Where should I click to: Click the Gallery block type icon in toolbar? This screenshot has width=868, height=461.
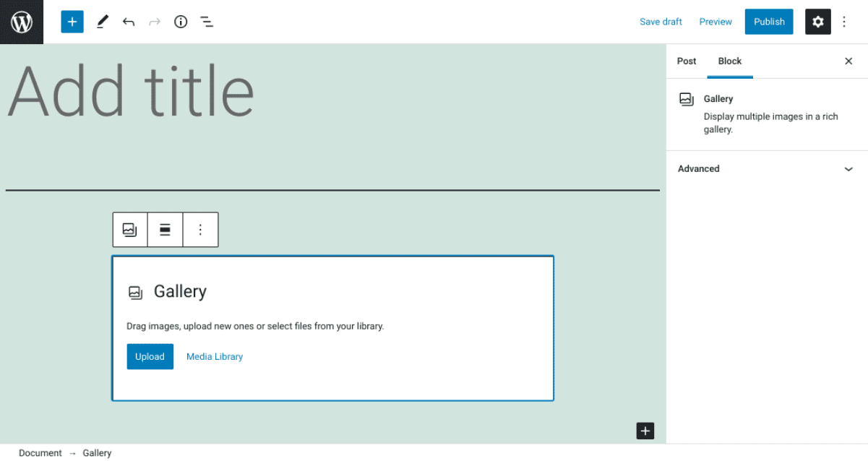coord(130,229)
